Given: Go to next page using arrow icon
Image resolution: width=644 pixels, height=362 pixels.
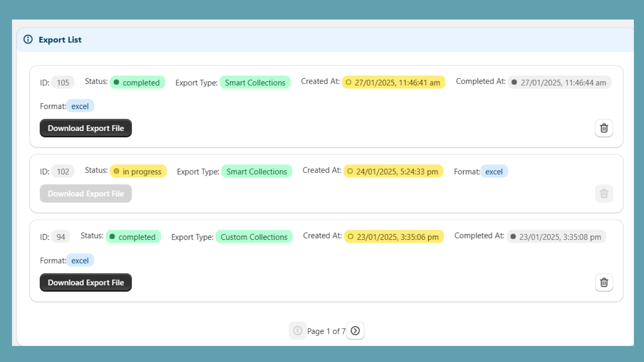Looking at the screenshot, I should pyautogui.click(x=355, y=331).
